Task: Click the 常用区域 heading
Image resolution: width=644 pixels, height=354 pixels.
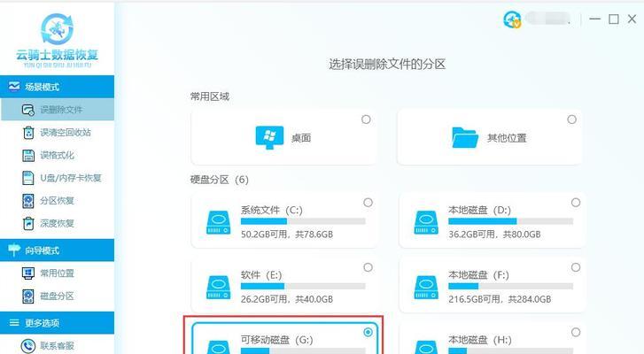Action: (209, 96)
